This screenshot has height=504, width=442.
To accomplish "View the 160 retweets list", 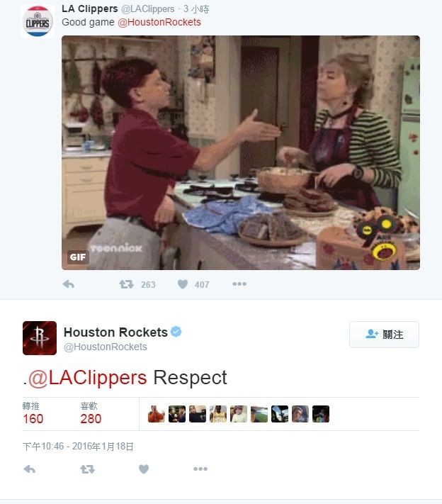I will [33, 414].
